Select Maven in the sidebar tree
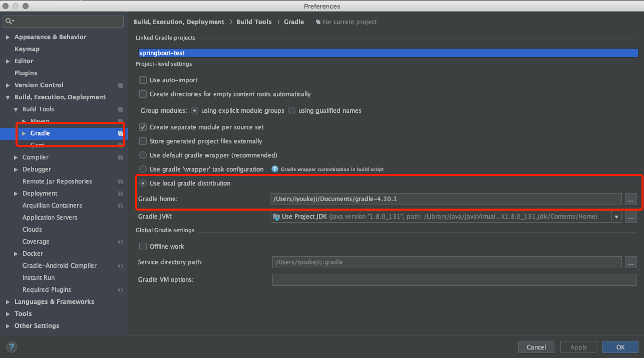 [40, 121]
